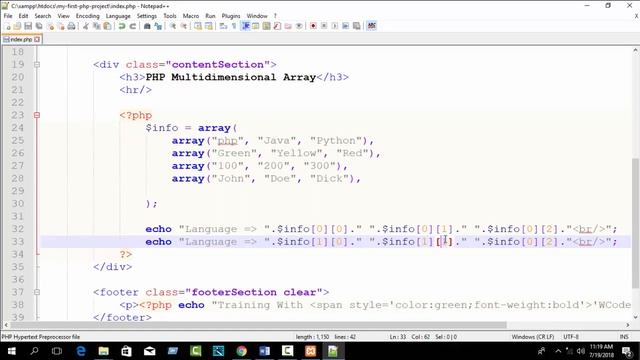The image size is (640, 360).
Task: Click the ABC spell check icon
Action: point(372,26)
